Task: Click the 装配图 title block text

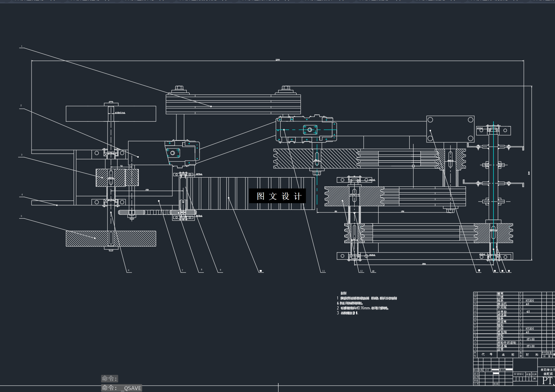Action: pyautogui.click(x=547, y=374)
